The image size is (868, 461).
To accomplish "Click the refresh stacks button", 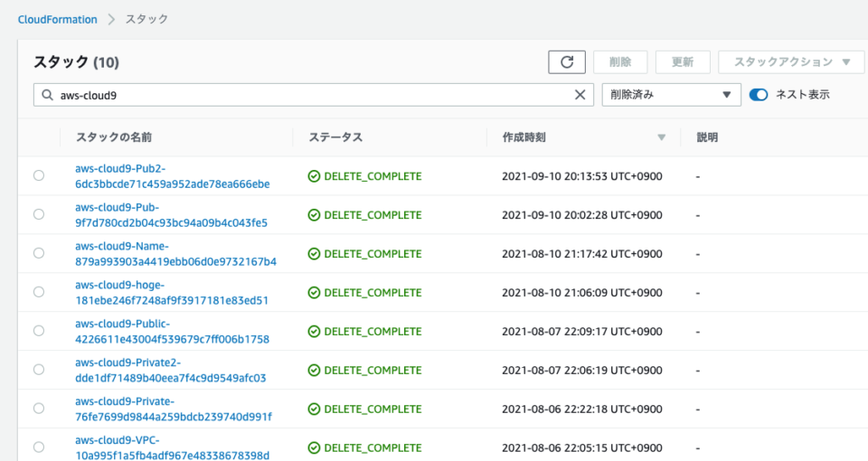I will [566, 62].
